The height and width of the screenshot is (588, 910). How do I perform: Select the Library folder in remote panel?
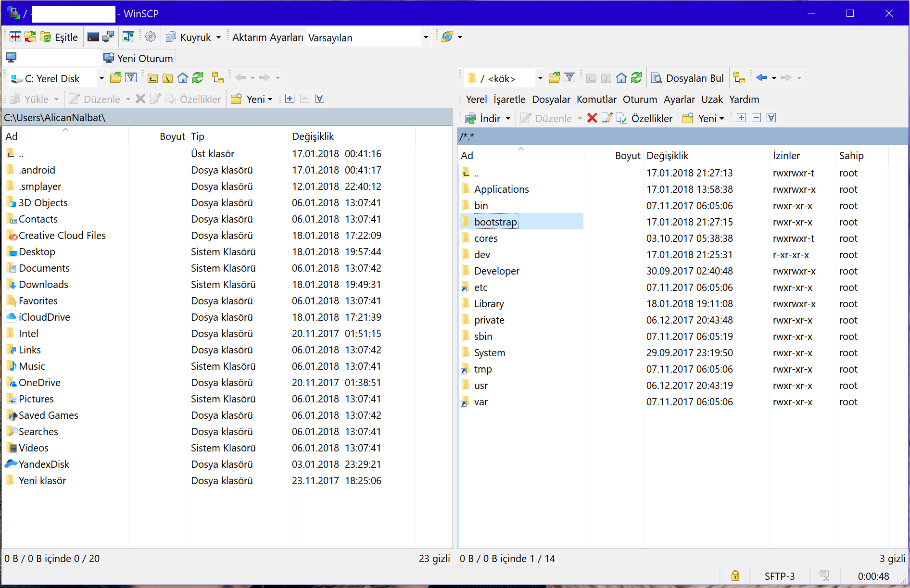click(489, 303)
